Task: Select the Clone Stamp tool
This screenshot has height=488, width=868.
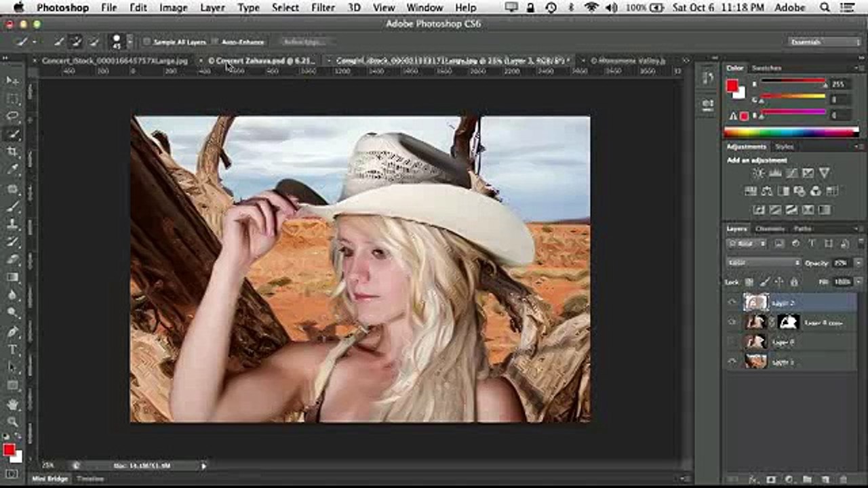Action: [13, 224]
